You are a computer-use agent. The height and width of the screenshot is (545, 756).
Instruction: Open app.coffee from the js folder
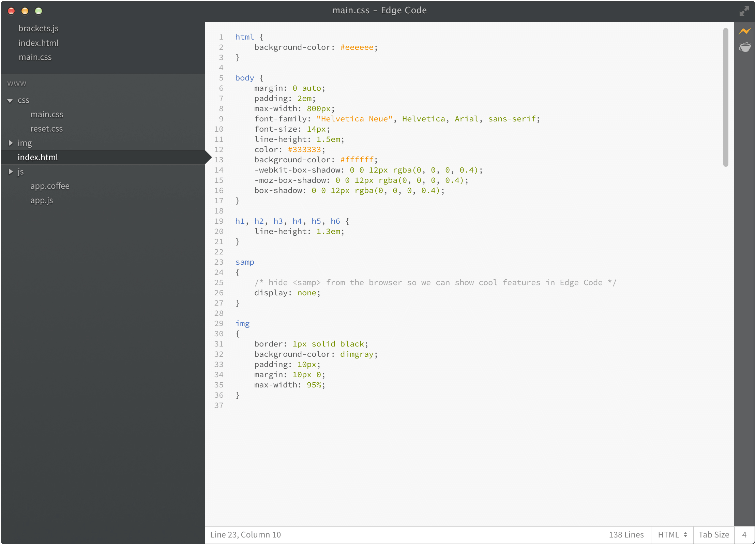50,186
